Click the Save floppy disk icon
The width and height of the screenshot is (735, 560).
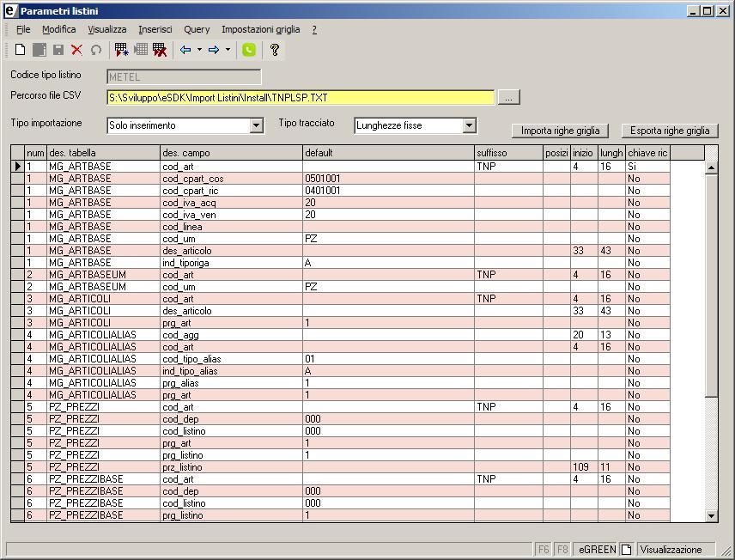[x=58, y=50]
